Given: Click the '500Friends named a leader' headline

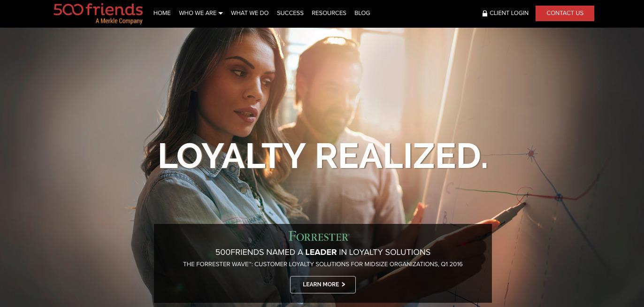Looking at the screenshot, I should (x=323, y=252).
